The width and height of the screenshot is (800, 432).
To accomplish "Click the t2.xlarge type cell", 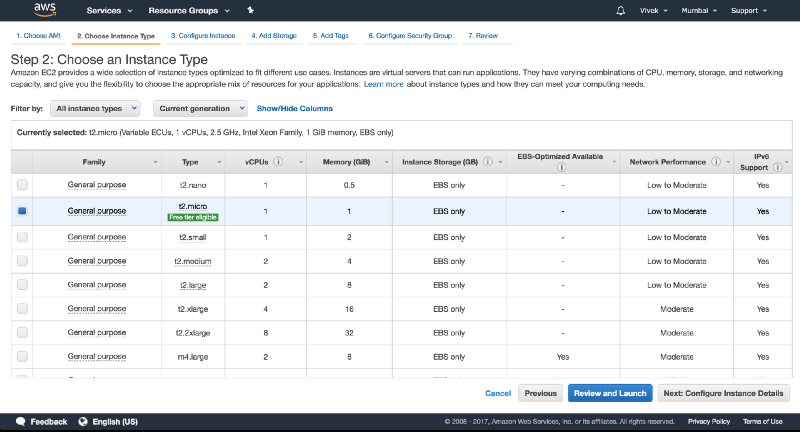I will coord(193,309).
